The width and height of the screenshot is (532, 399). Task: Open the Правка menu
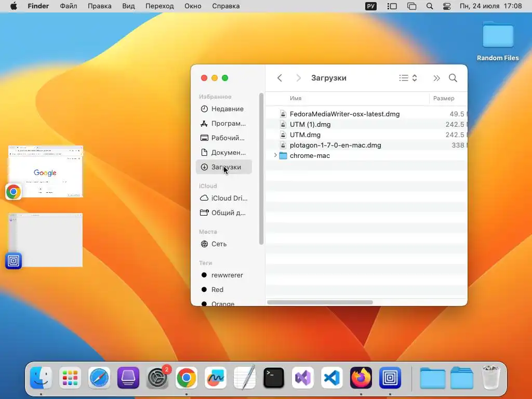[99, 6]
